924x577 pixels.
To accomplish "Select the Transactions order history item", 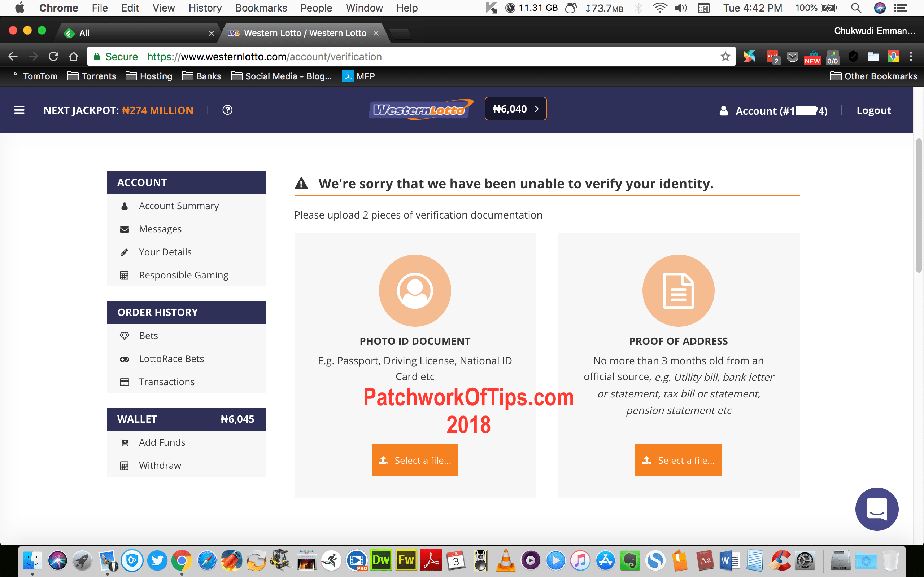I will 166,382.
